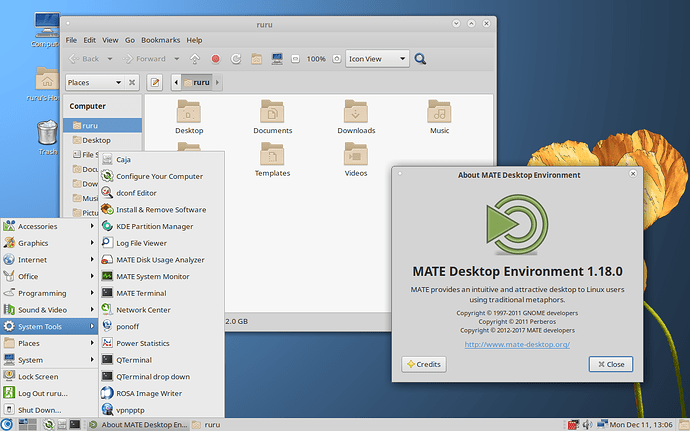690x431 pixels.
Task: Open the Back history dropdown arrow
Action: (x=110, y=59)
